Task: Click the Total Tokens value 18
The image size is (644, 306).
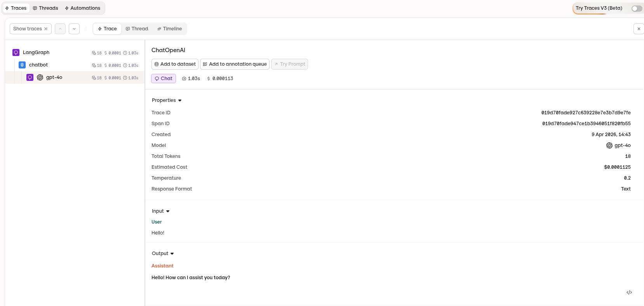Action: coord(628,156)
